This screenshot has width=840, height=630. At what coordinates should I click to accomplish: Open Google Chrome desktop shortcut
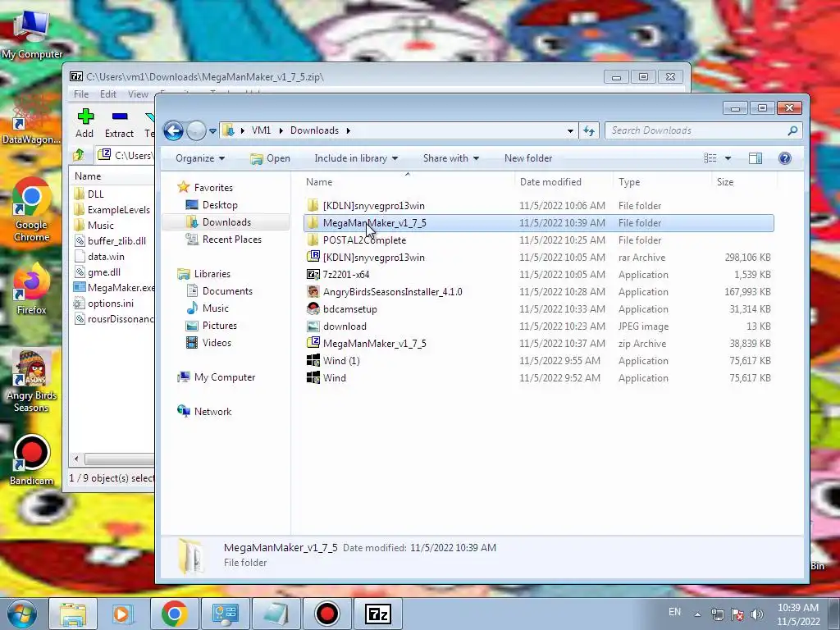(31, 210)
